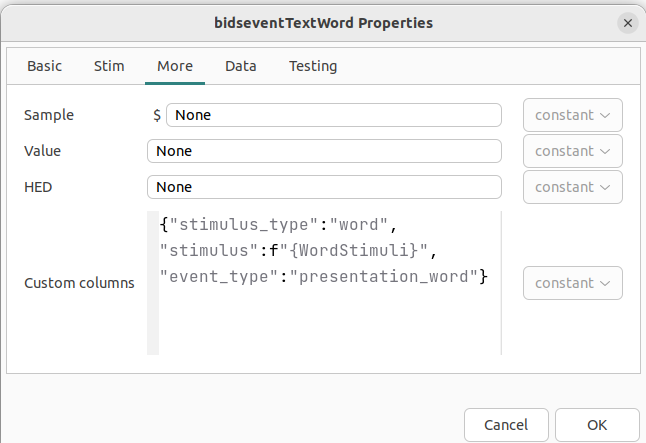Click the Value input field
646x443 pixels.
click(x=324, y=151)
